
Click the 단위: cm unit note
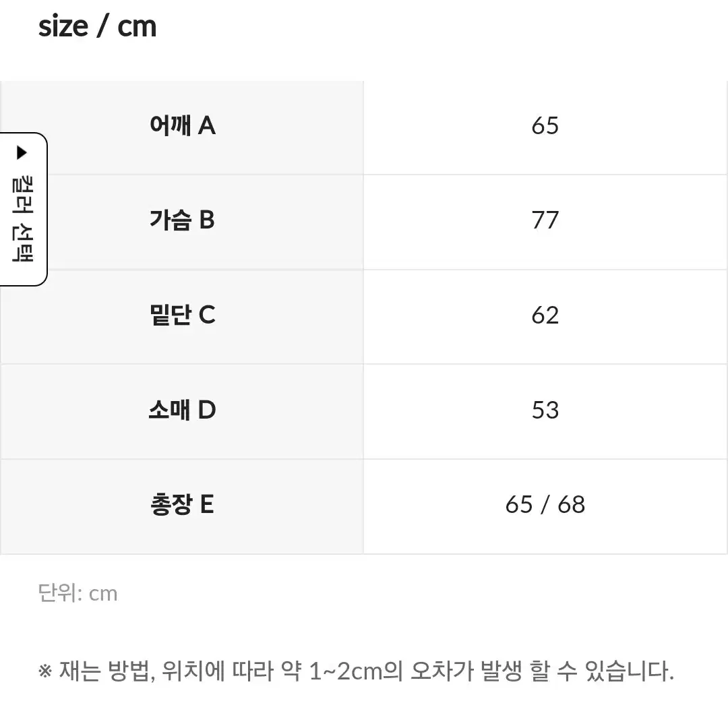78,593
